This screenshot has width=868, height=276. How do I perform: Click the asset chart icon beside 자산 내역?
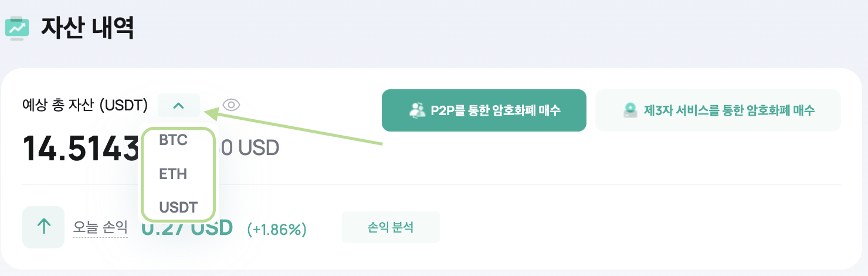click(x=17, y=28)
